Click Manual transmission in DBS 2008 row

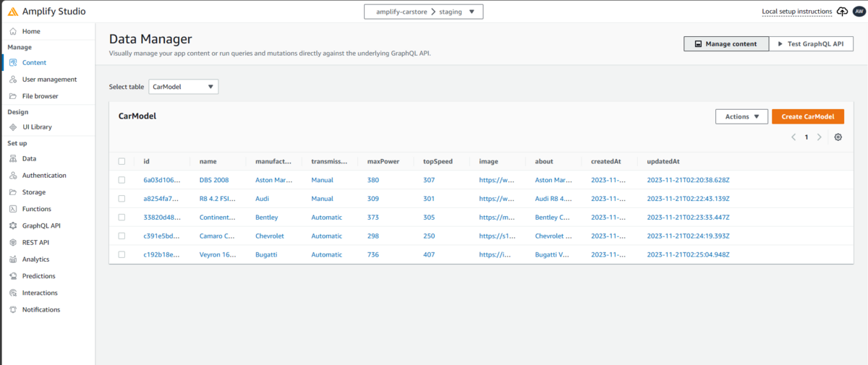pyautogui.click(x=322, y=180)
